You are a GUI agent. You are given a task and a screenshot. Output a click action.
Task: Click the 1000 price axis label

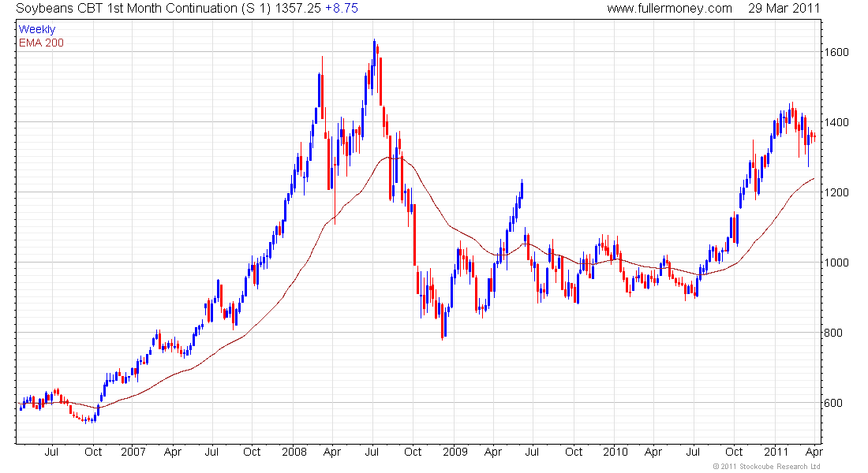coord(836,263)
